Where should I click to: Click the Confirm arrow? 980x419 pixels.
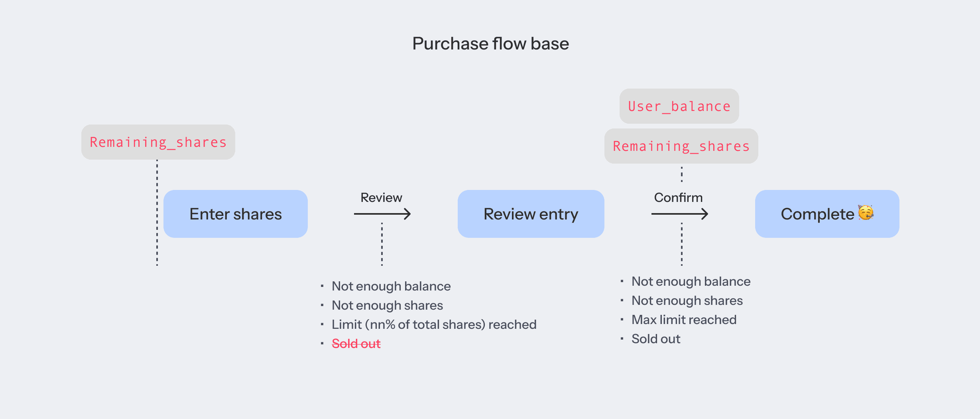point(680,214)
